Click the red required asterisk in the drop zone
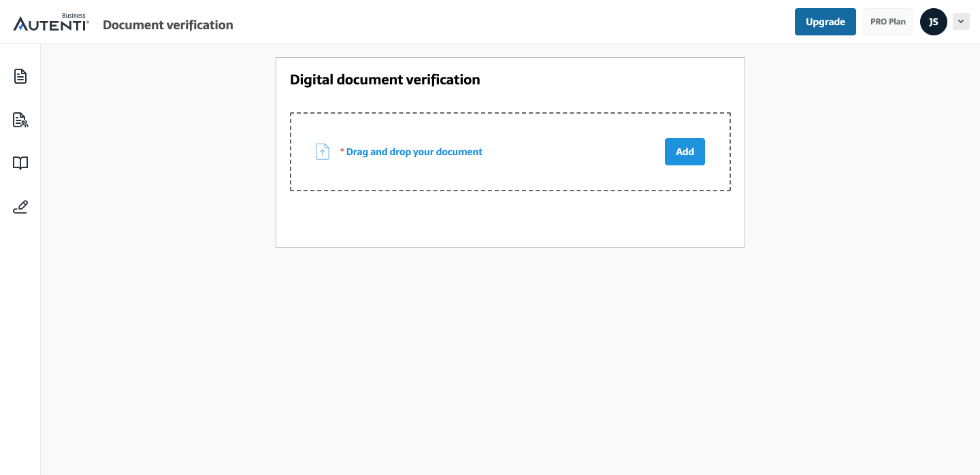 coord(342,151)
